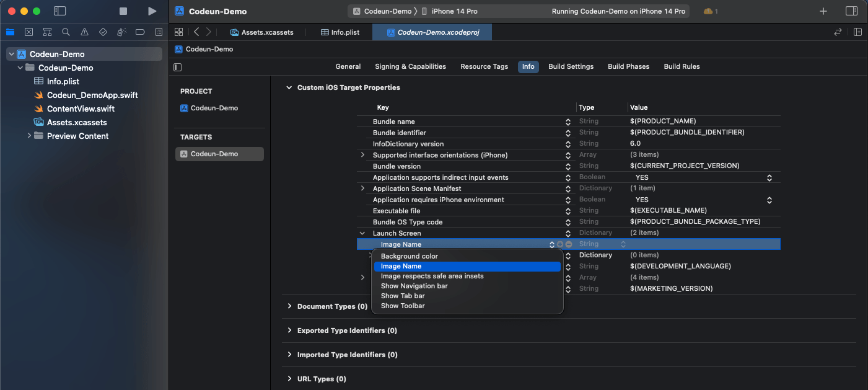Open Codeun_DemoApp.swift file
The width and height of the screenshot is (868, 390).
(92, 95)
